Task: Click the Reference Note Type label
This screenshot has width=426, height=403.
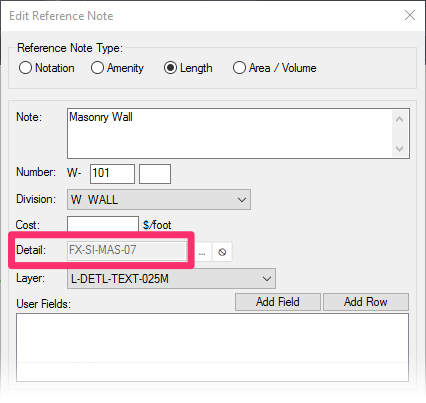Action: [x=70, y=48]
